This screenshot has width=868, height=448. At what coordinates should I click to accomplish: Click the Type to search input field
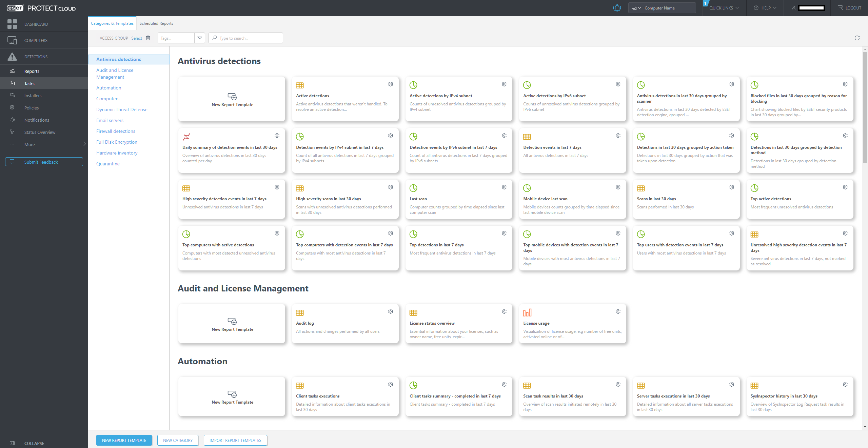point(249,38)
